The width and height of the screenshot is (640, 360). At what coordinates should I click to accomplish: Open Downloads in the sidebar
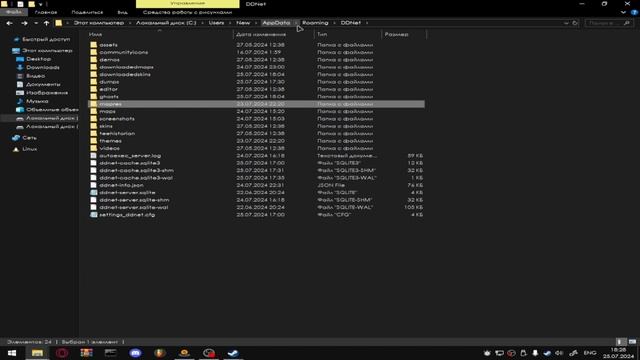click(x=42, y=67)
